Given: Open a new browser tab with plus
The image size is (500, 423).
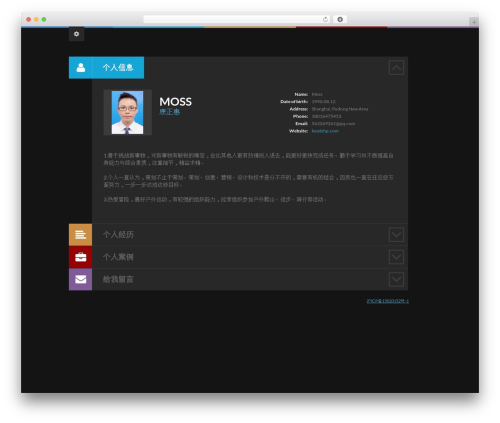Looking at the screenshot, I should [x=474, y=22].
